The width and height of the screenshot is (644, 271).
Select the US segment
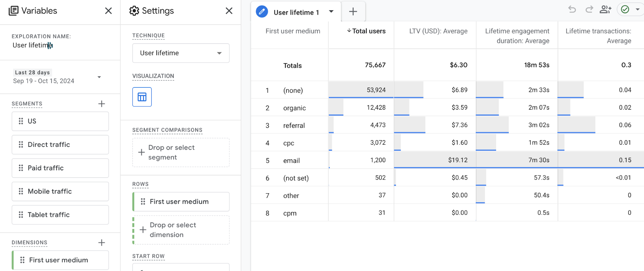60,121
